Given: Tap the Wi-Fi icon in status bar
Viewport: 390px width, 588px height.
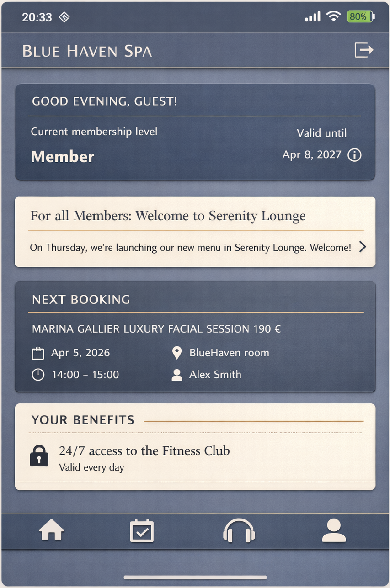Looking at the screenshot, I should [334, 17].
